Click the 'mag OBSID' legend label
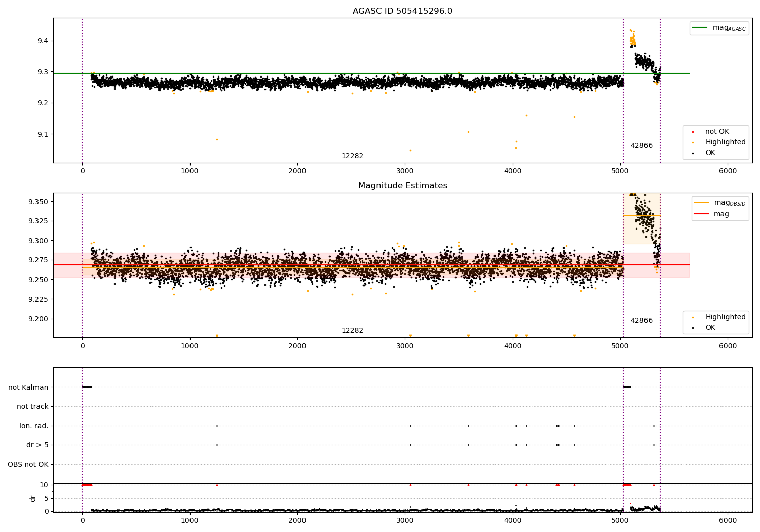The image size is (760, 532). (x=730, y=203)
